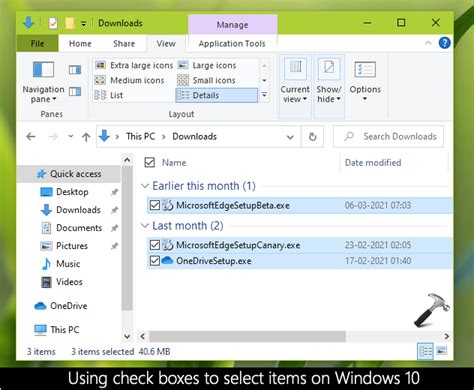Select Quick access in navigation pane

click(x=69, y=174)
